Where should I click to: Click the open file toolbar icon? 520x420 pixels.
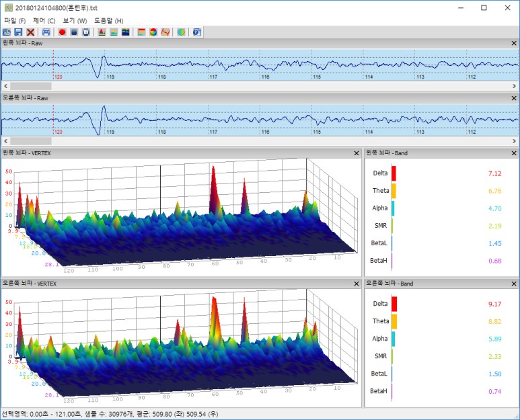coord(7,32)
